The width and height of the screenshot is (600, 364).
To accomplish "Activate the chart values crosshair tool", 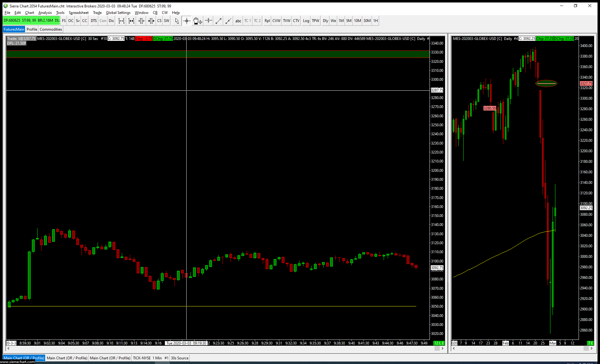I will pyautogui.click(x=187, y=21).
